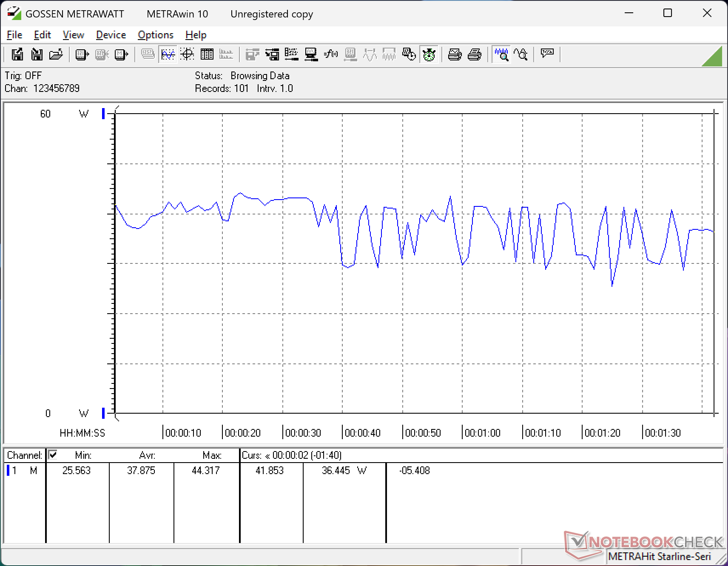728x566 pixels.
Task: Switch to the X-Y crosshair plot icon
Action: tap(187, 54)
